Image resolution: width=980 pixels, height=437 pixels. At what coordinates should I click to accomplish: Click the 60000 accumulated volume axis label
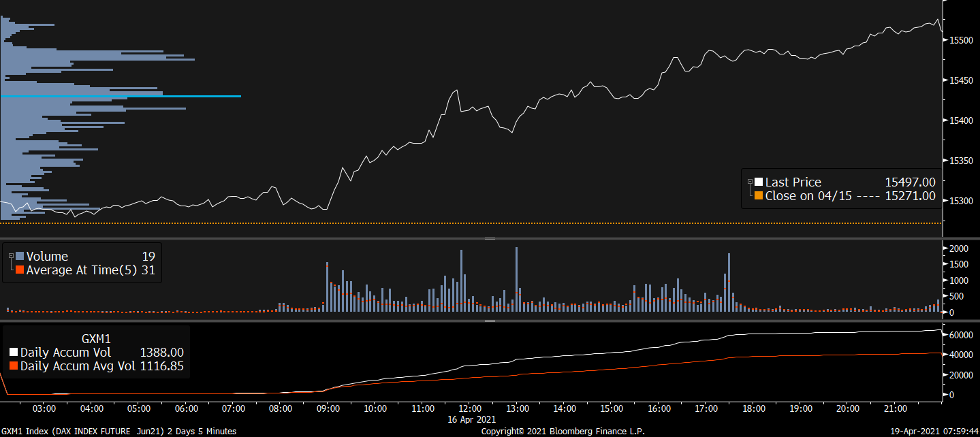[961, 335]
